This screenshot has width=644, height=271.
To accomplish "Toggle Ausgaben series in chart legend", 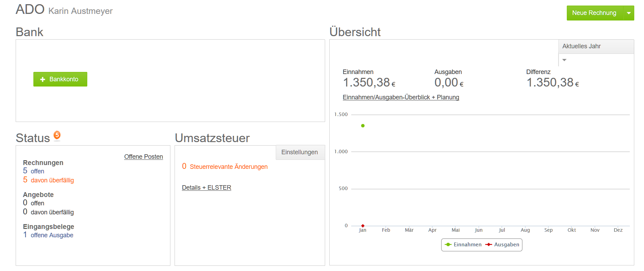I will tap(502, 245).
